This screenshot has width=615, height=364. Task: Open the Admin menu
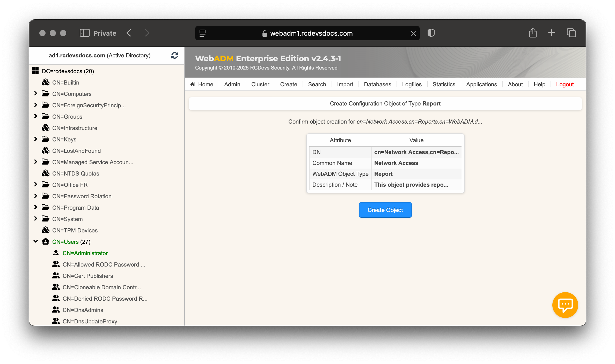tap(232, 84)
